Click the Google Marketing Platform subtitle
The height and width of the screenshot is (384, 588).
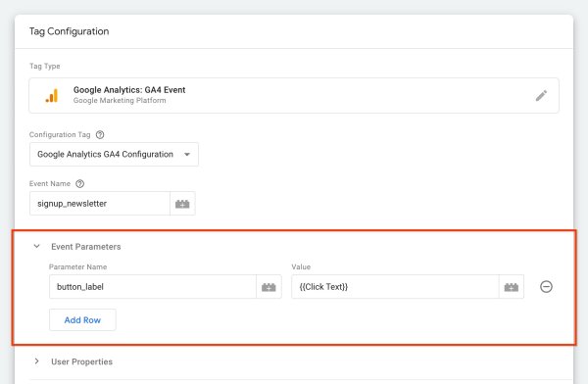click(x=120, y=101)
